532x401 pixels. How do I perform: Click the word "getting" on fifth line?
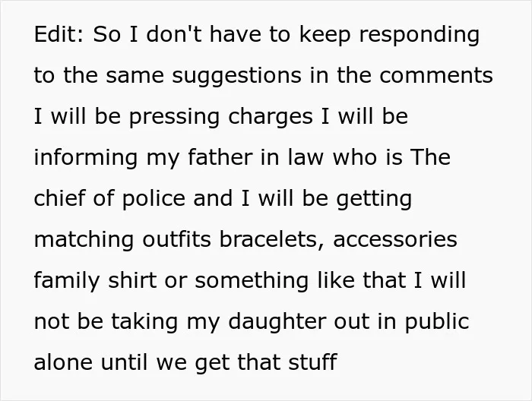pyautogui.click(x=374, y=199)
